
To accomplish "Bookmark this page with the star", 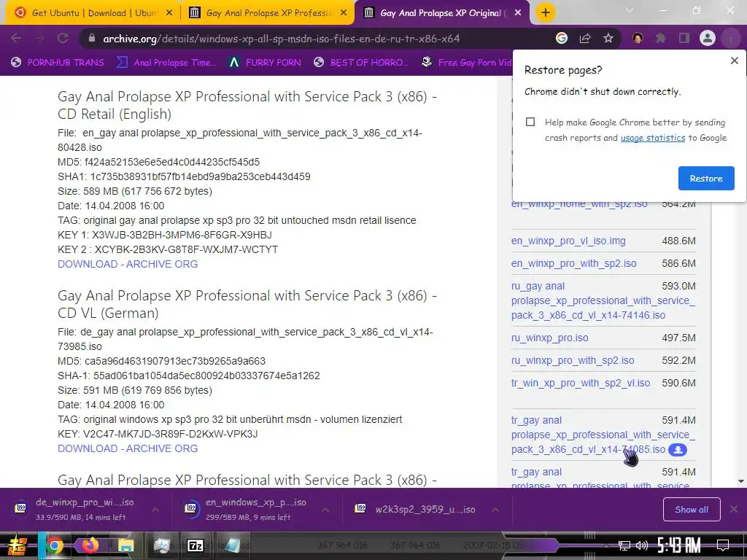I will [608, 39].
